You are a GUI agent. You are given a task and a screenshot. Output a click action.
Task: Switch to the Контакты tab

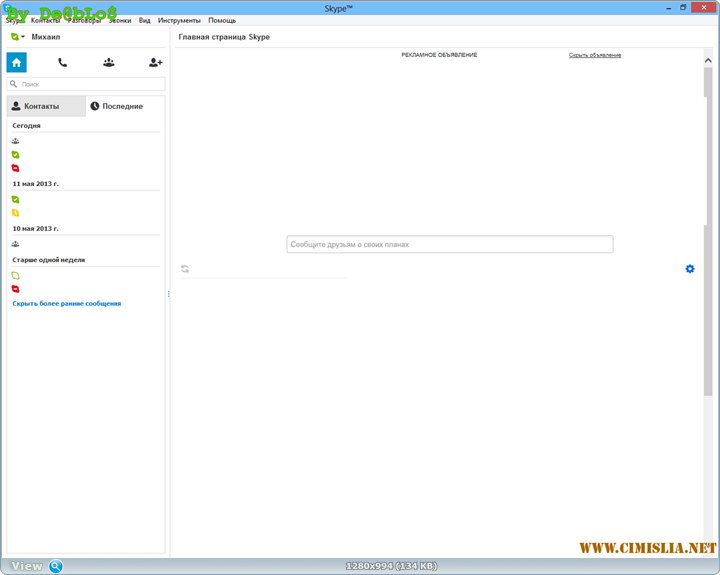[46, 106]
